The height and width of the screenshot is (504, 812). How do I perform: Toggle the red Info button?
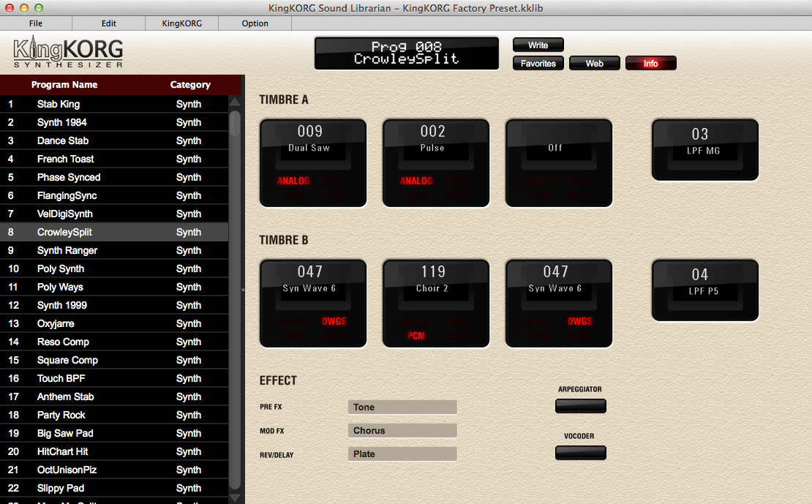pos(650,64)
